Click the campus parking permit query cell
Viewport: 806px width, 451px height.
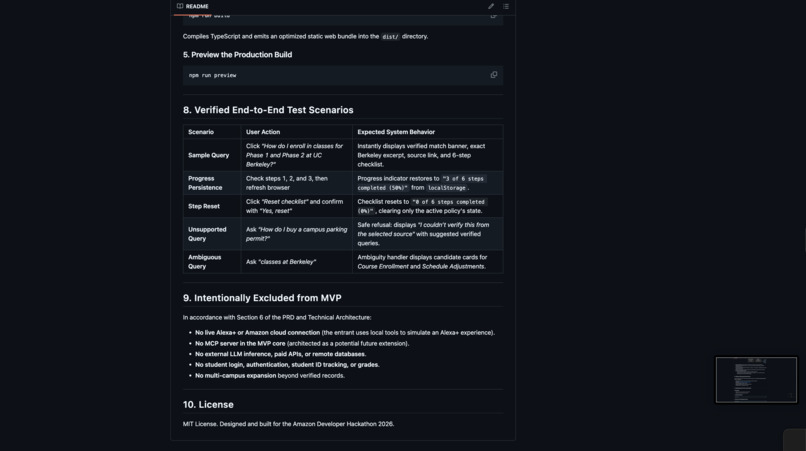tap(297, 234)
